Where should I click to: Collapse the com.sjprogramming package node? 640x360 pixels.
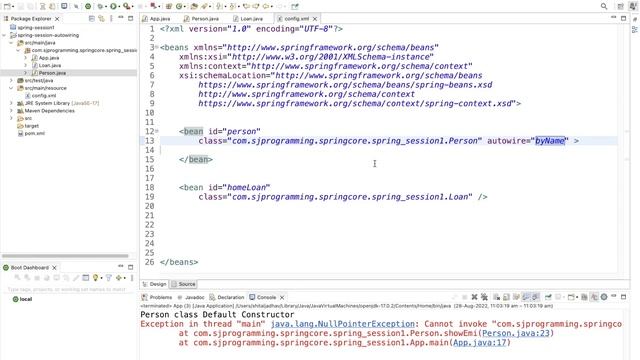point(18,50)
